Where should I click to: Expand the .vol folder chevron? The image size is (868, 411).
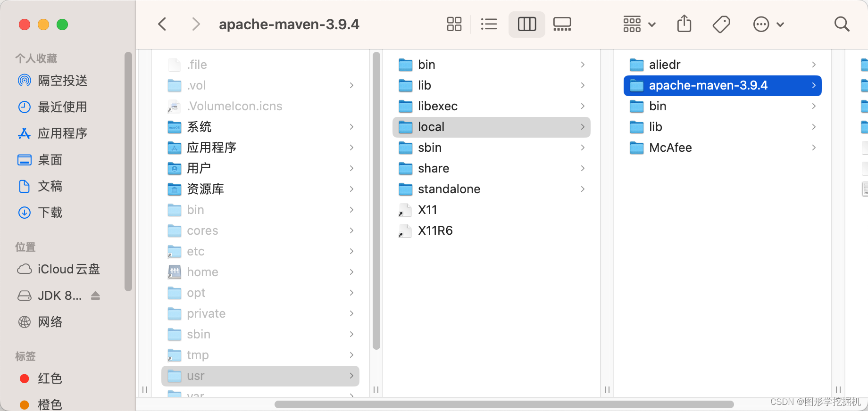351,85
